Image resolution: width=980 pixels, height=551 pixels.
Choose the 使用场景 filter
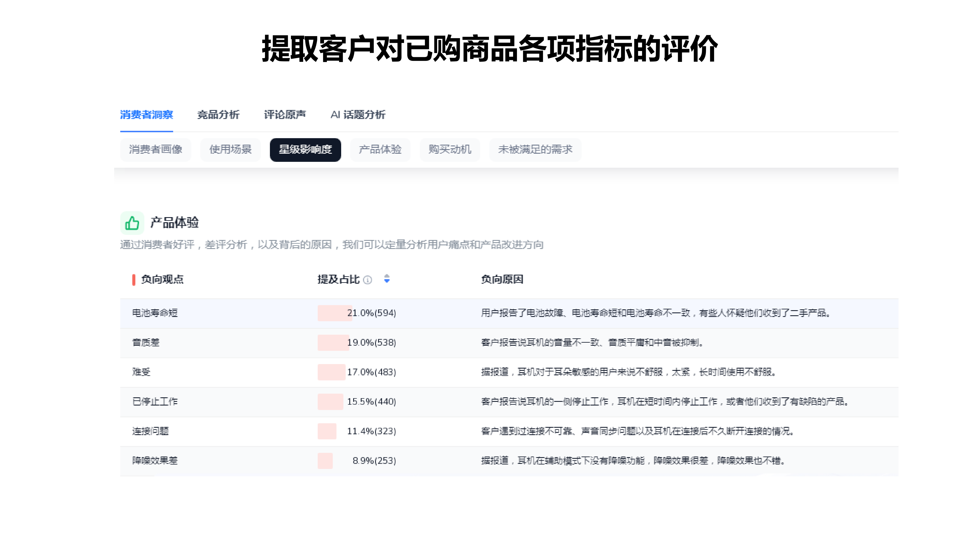230,150
